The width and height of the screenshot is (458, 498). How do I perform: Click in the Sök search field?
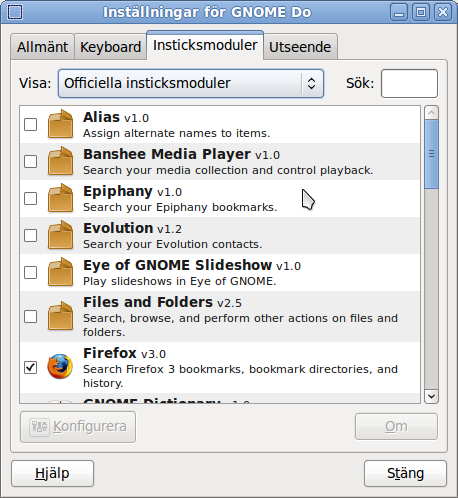click(409, 83)
